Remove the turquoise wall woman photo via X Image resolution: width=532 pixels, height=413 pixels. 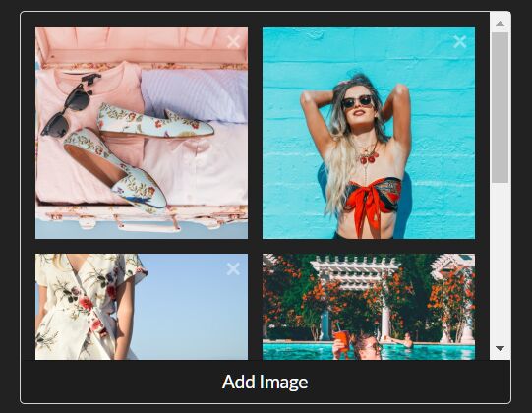pyautogui.click(x=460, y=41)
